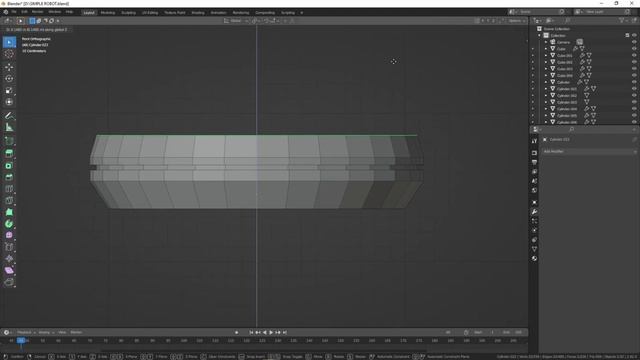Viewport: 640px width, 360px height.
Task: Toggle visibility of the Cylinder object
Action: pyautogui.click(x=634, y=82)
